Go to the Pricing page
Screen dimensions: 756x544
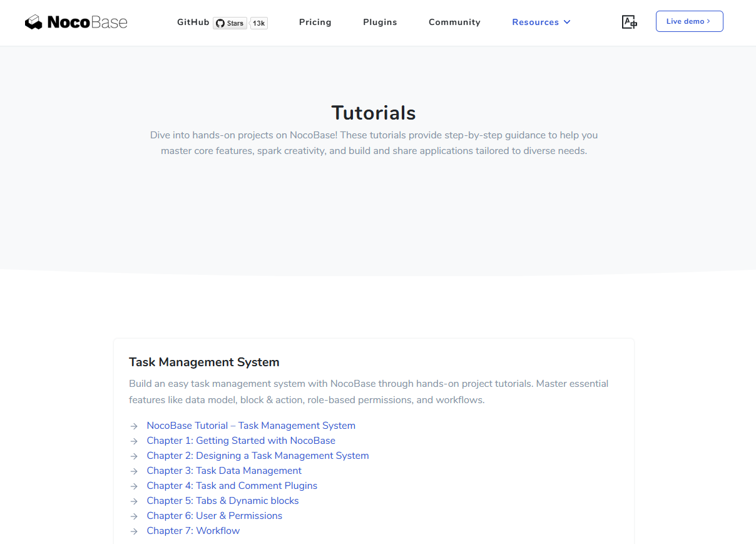pyautogui.click(x=315, y=22)
